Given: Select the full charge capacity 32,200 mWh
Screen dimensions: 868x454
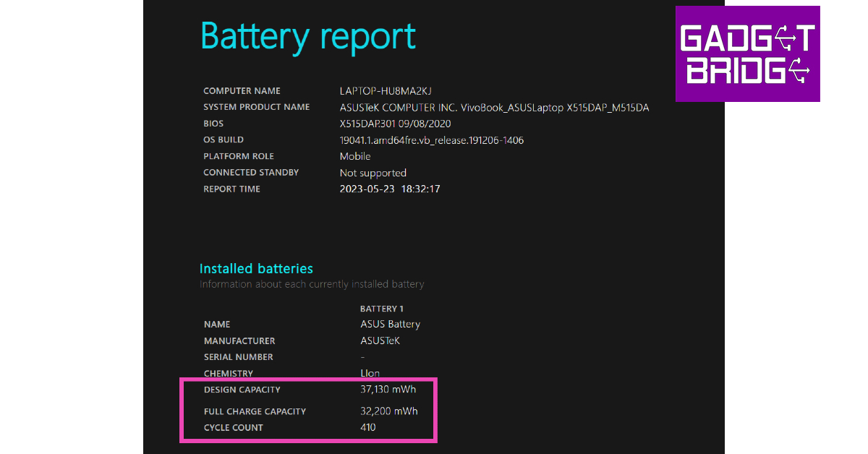Looking at the screenshot, I should tap(388, 411).
